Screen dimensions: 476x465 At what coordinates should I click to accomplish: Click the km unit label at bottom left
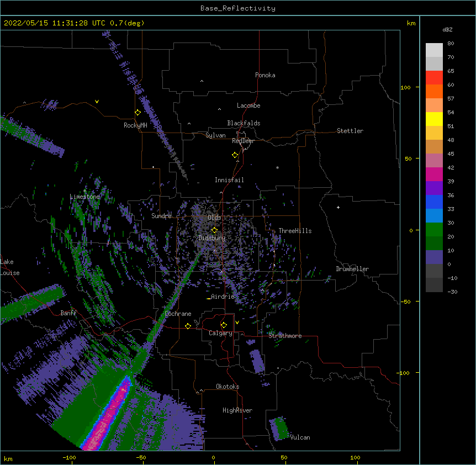8,458
